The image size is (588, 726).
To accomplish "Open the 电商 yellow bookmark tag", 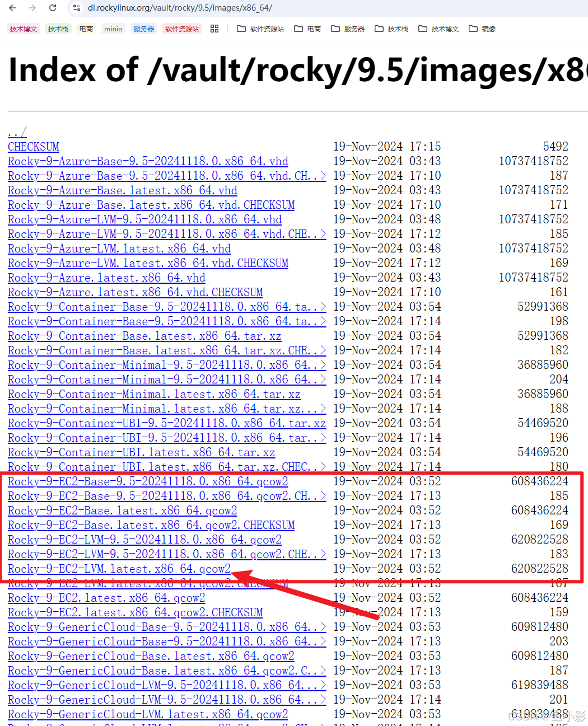I will [86, 29].
